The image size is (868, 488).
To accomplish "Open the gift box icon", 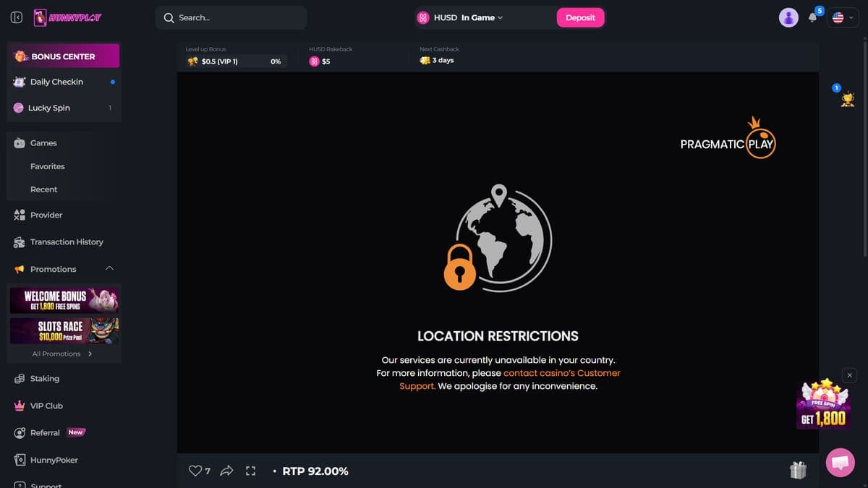I will click(x=798, y=470).
